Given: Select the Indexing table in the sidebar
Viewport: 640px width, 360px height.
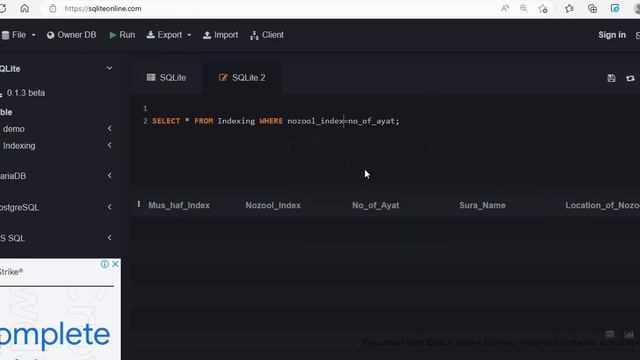Looking at the screenshot, I should [x=19, y=146].
